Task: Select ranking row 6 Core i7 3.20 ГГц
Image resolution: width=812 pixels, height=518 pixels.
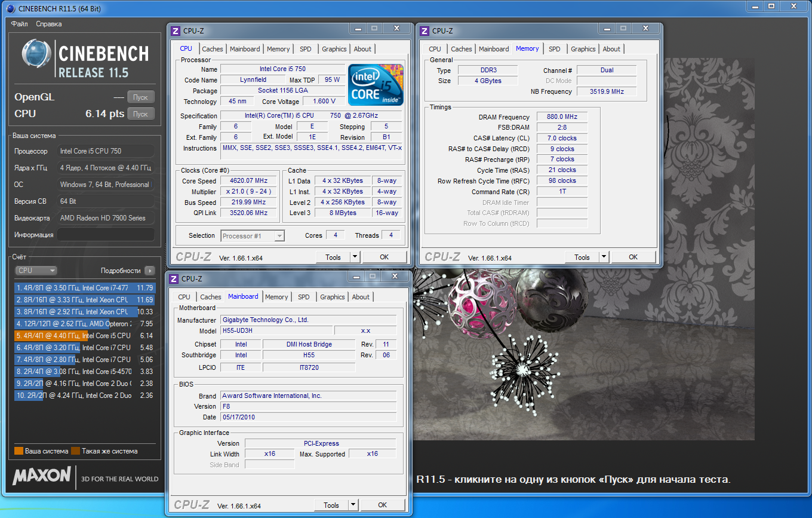Action: pyautogui.click(x=85, y=348)
